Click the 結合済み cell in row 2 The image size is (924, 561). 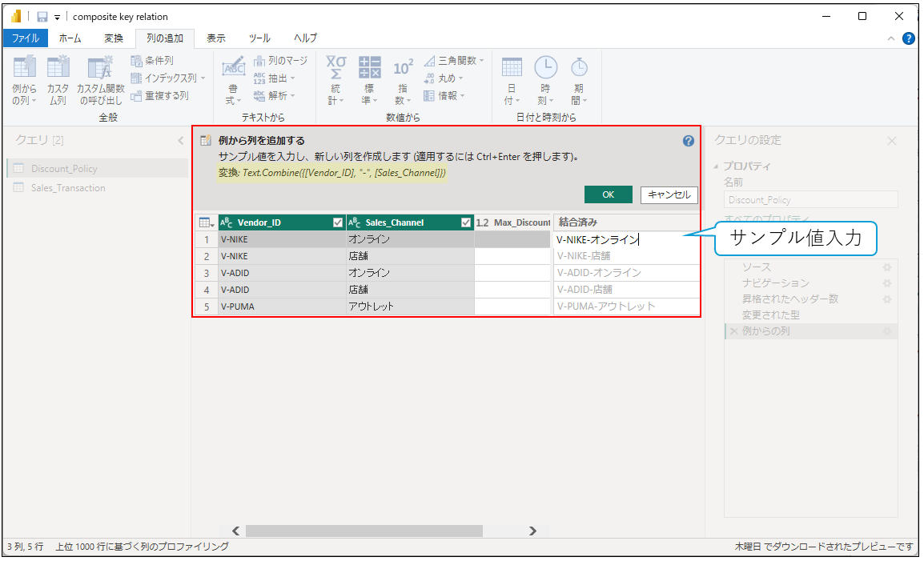(625, 256)
